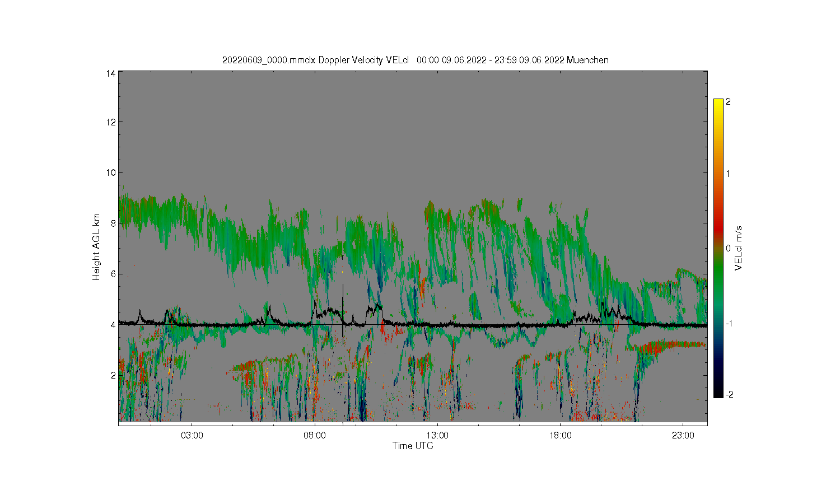Click the '08:00' time tick label
Image resolution: width=840 pixels, height=504 pixels.
click(315, 436)
